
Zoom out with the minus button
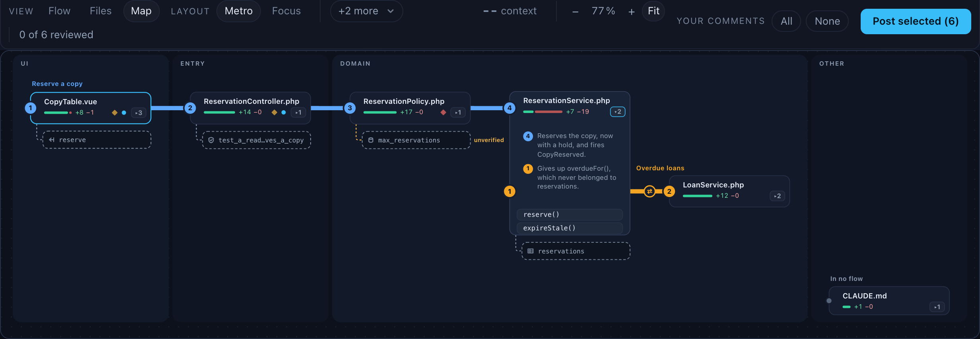coord(575,12)
